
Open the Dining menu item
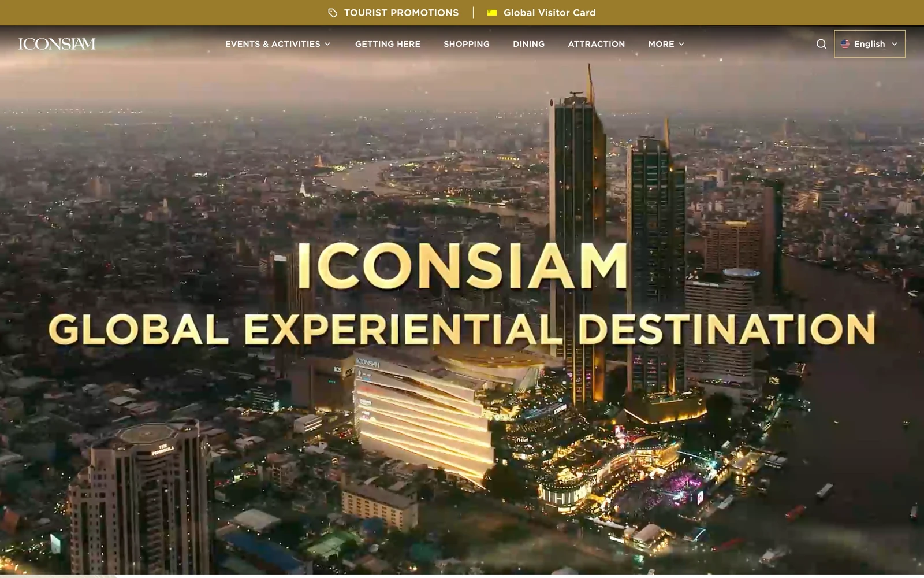pos(528,44)
